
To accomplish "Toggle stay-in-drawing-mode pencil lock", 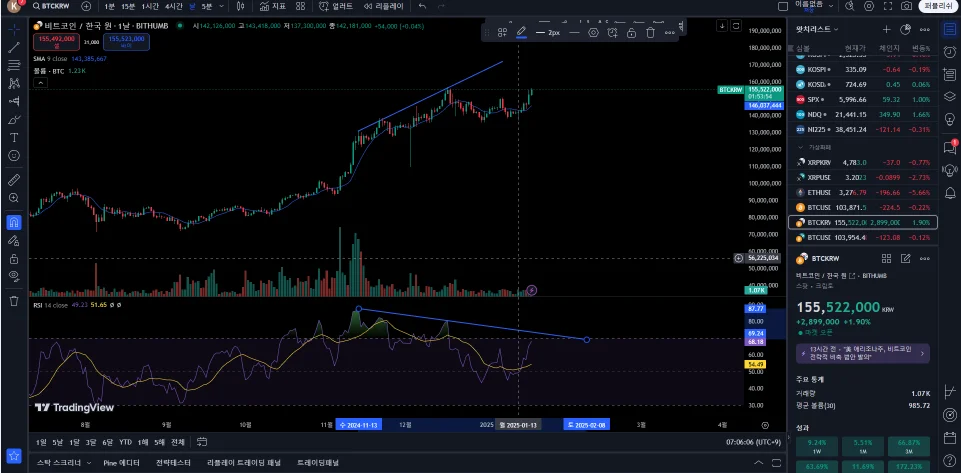I will pos(14,241).
